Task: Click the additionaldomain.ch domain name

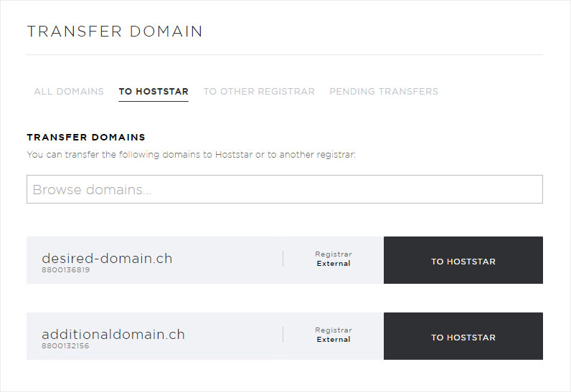Action: pos(113,334)
